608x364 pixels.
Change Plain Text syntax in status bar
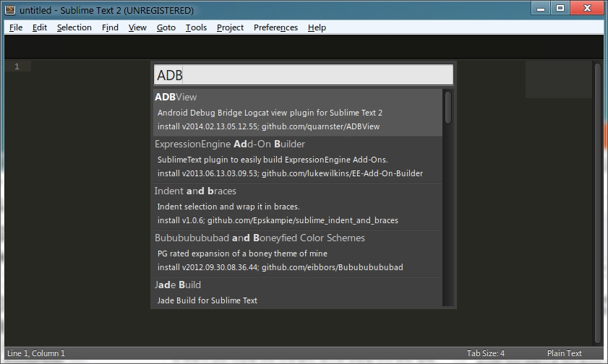[x=564, y=353]
